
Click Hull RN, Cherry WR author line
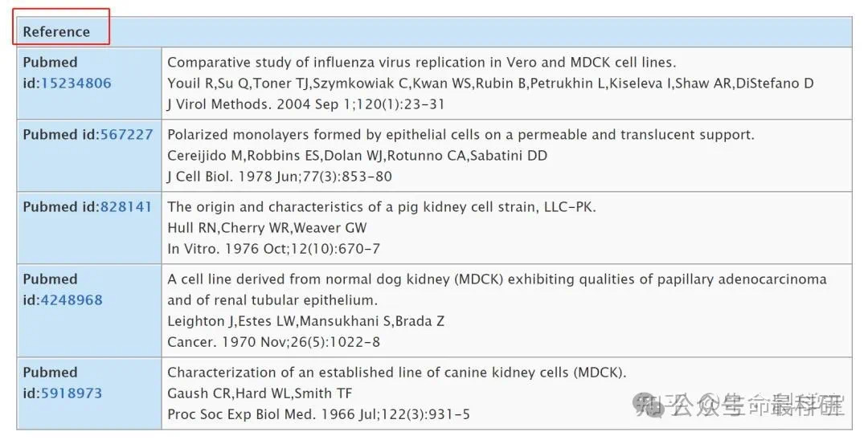(x=267, y=228)
